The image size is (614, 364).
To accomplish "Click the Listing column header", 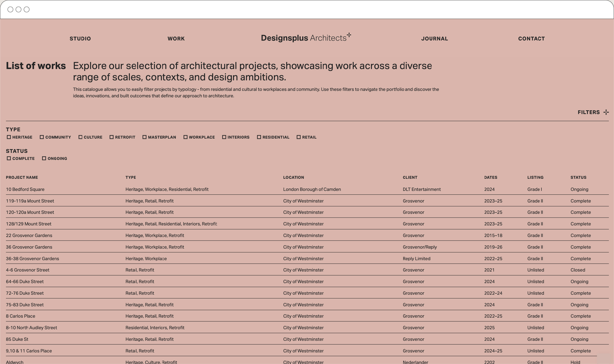I will [535, 177].
